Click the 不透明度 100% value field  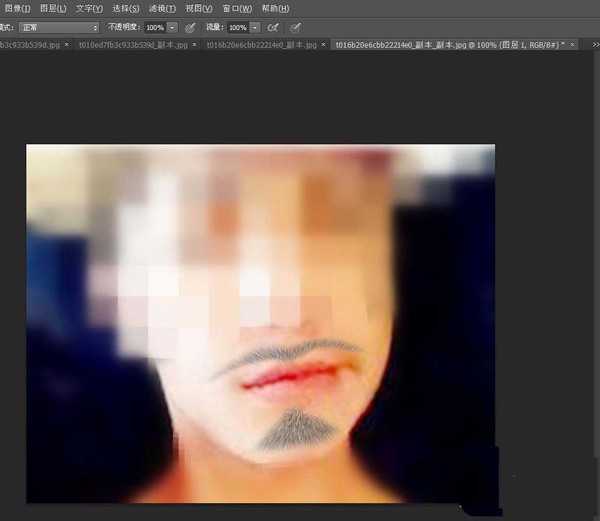tap(155, 27)
